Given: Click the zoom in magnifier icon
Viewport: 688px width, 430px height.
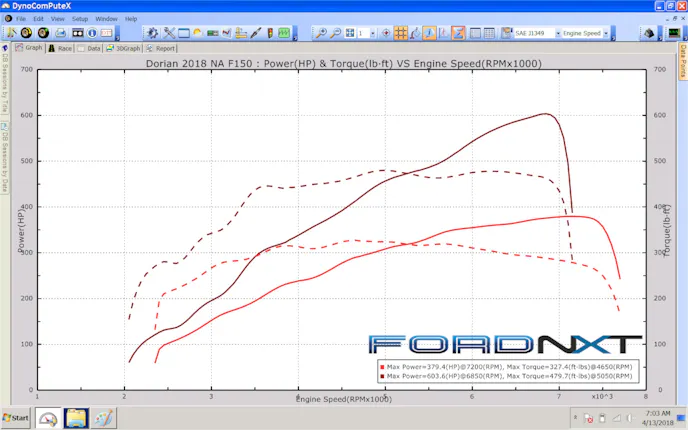Looking at the screenshot, I should point(321,33).
